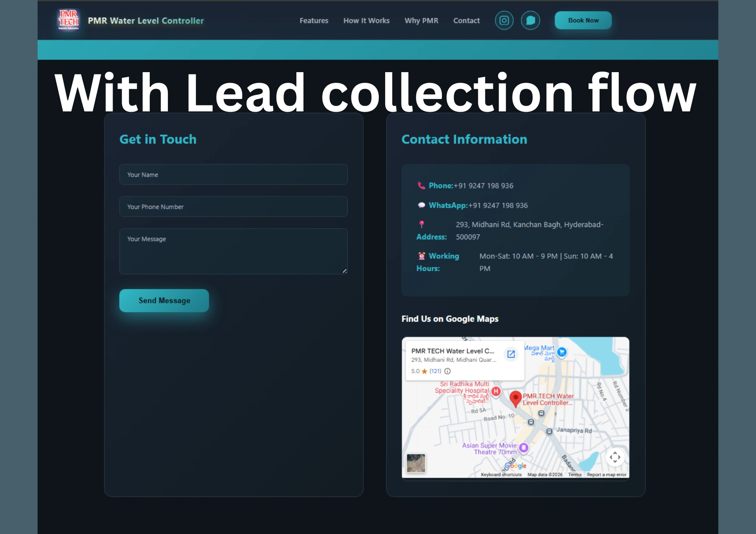Viewport: 756px width, 534px height.
Task: Click into the Your Message textarea
Action: [233, 251]
